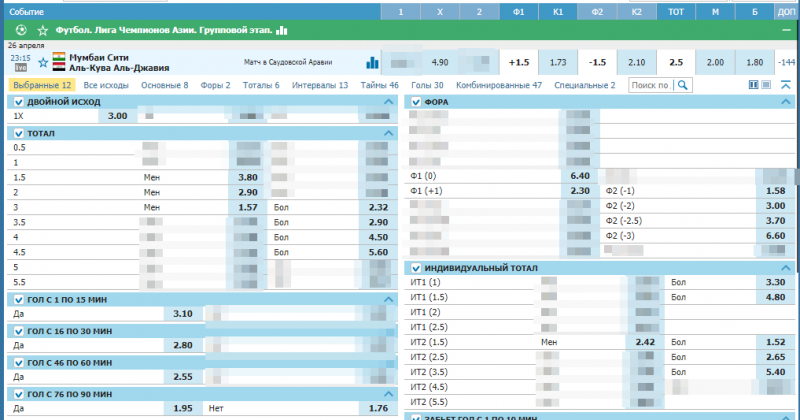This screenshot has width=800, height=420.
Task: Collapse the ТОТАЛ section
Action: coord(389,132)
